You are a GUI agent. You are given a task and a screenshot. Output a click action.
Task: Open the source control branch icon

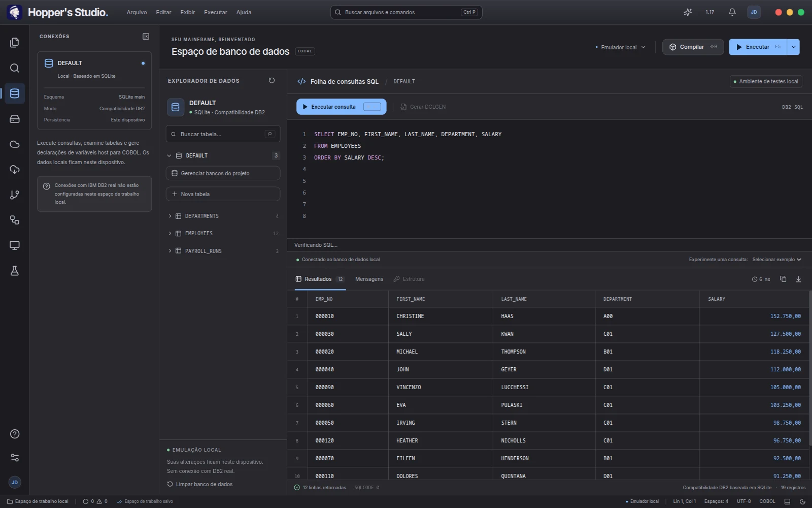tap(15, 195)
